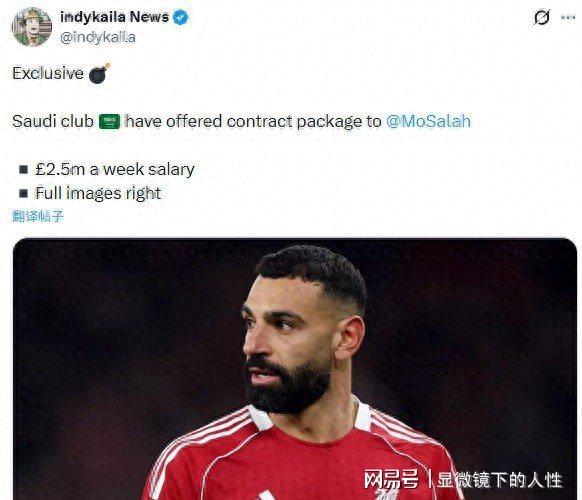Open the @MoSalah mention link

coord(428,121)
